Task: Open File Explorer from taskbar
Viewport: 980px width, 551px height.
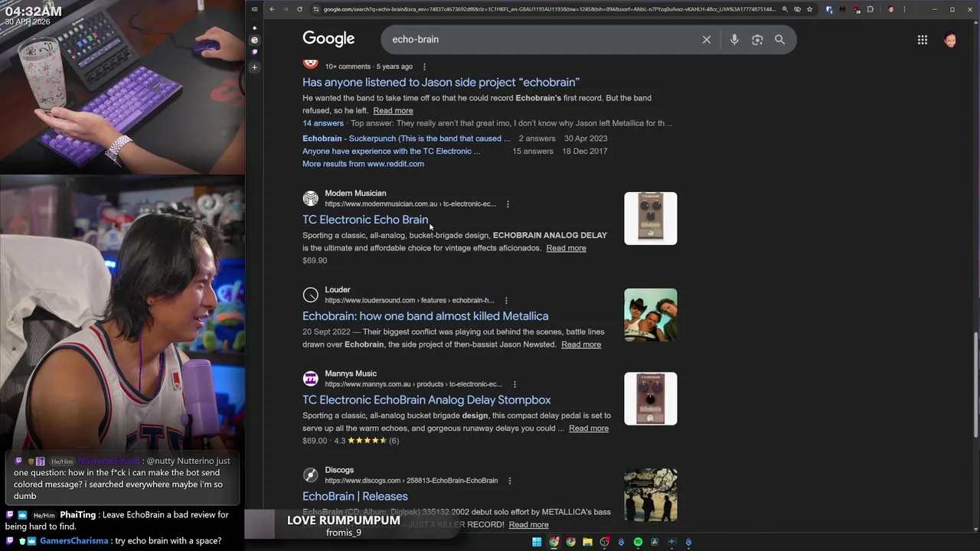Action: click(x=587, y=542)
